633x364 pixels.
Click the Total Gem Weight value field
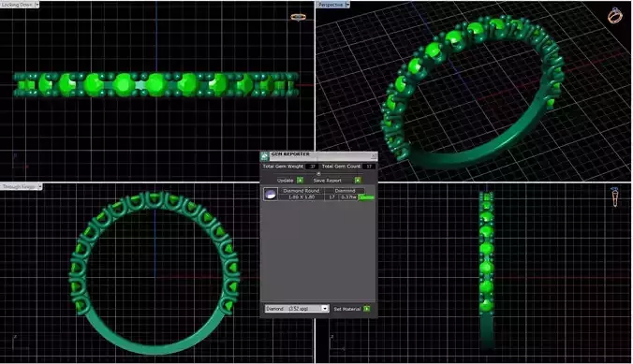tap(312, 167)
